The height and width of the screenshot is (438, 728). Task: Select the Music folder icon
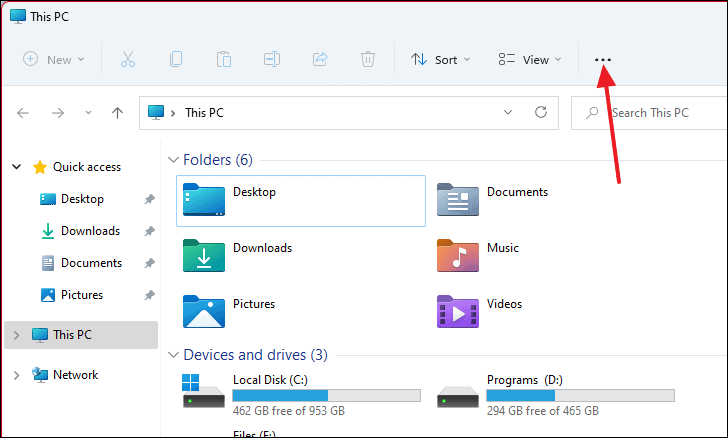coord(458,255)
